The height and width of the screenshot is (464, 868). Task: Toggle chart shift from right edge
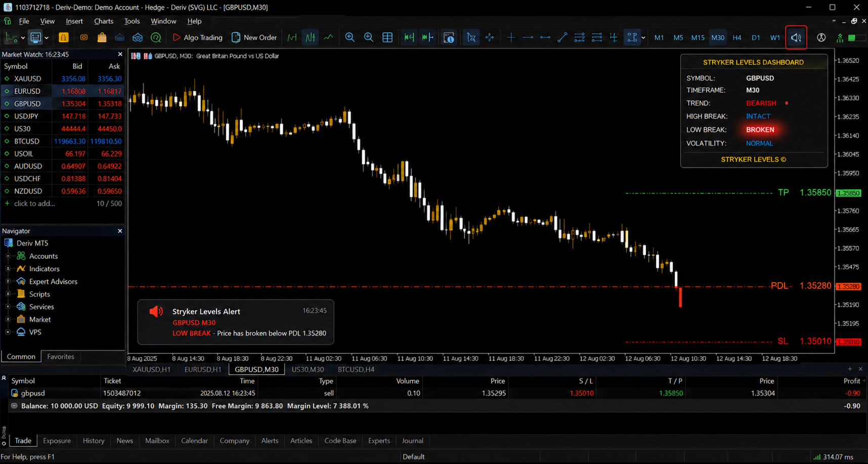tap(427, 37)
